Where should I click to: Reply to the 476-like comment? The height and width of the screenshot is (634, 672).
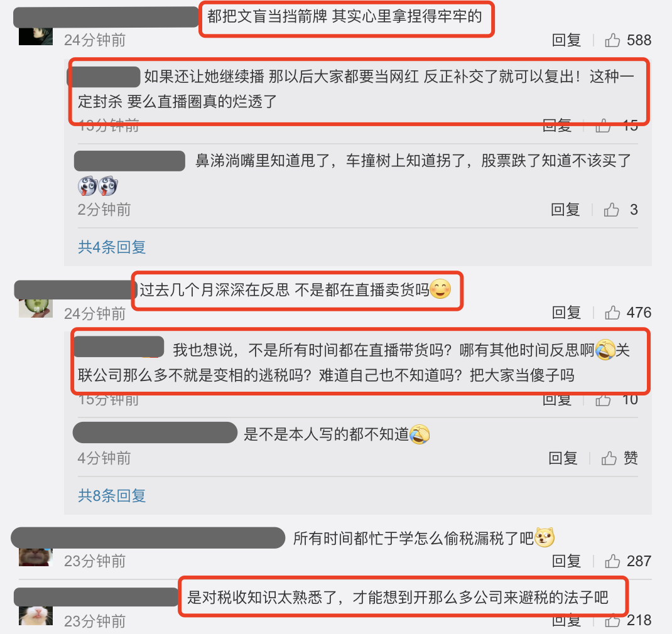566,313
